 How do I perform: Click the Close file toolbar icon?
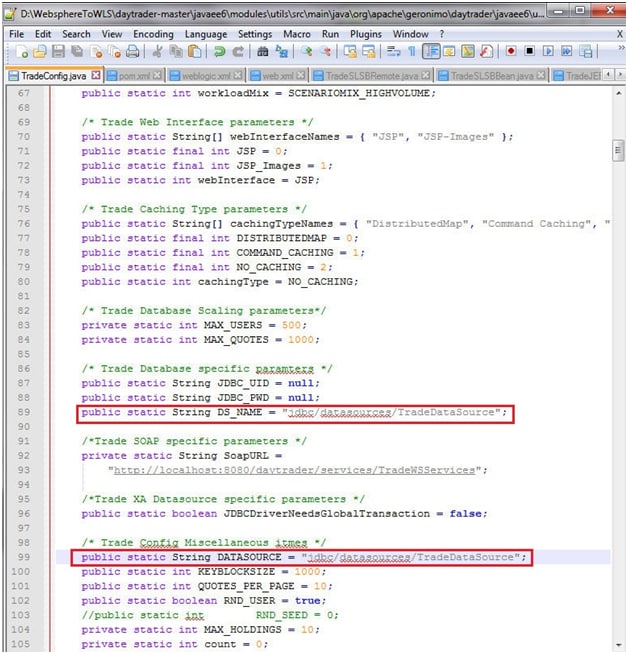pos(96,51)
